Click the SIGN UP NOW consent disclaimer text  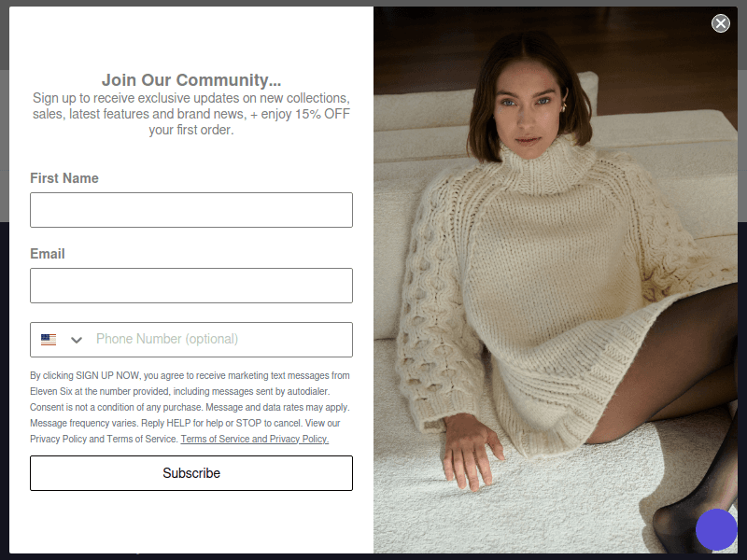pos(190,407)
